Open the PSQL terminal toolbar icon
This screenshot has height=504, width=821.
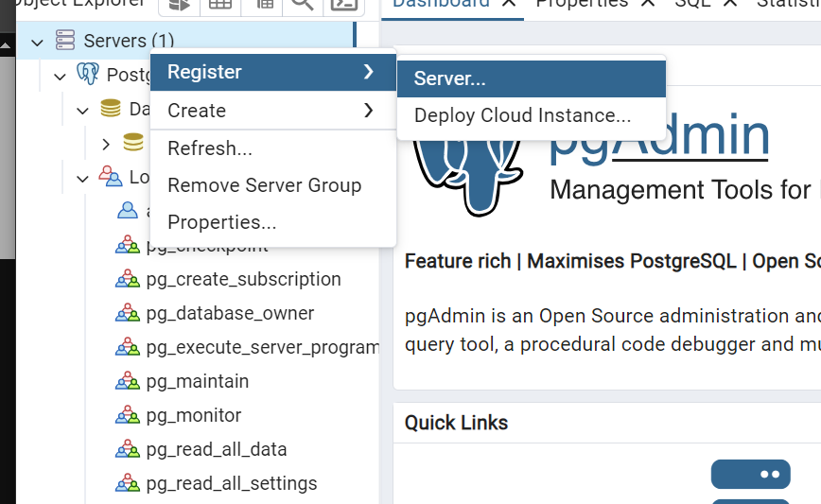click(344, 5)
